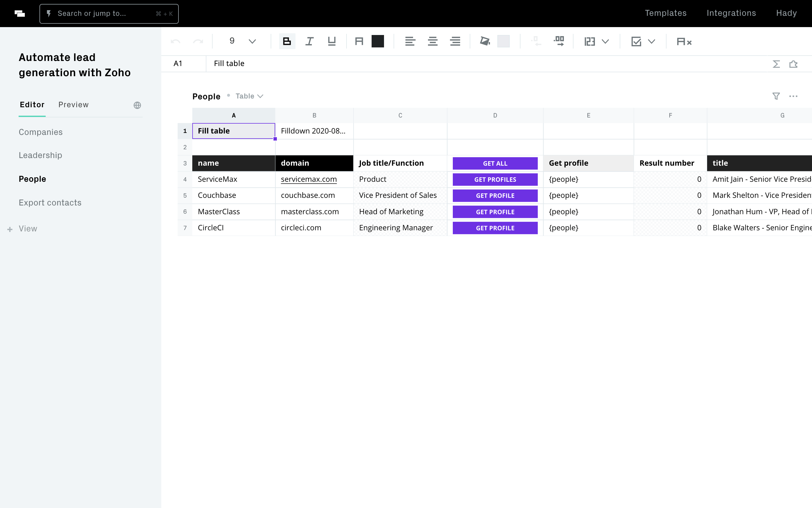Click the fill color paint bucket icon
This screenshot has width=812, height=508.
[x=485, y=41]
